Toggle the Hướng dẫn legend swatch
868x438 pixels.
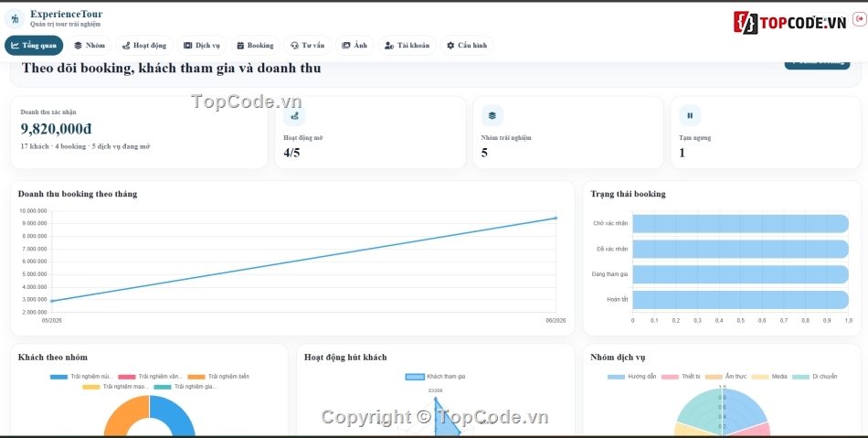(x=616, y=377)
